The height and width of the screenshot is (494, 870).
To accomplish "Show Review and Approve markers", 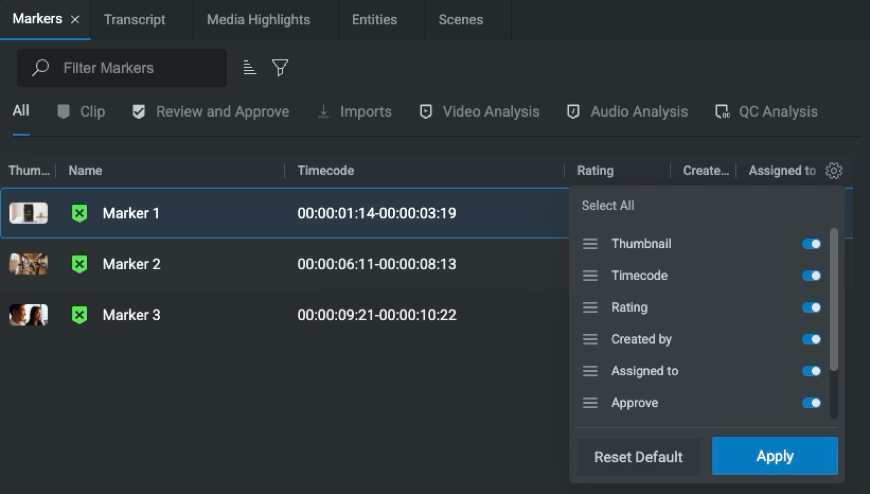I will (211, 112).
